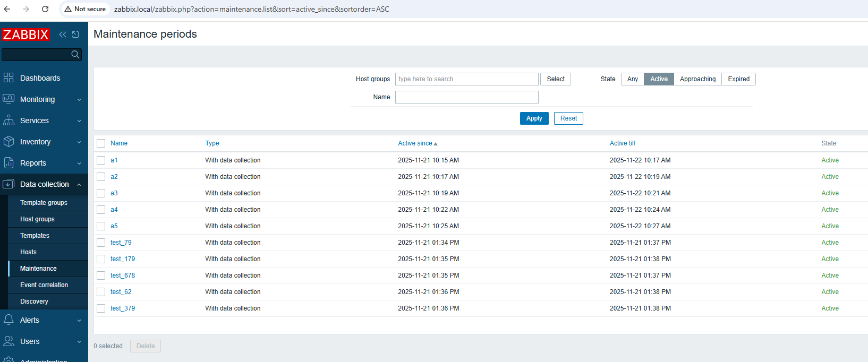The width and height of the screenshot is (868, 362).
Task: Collapse sidebar using double-chevron icon
Action: point(63,35)
